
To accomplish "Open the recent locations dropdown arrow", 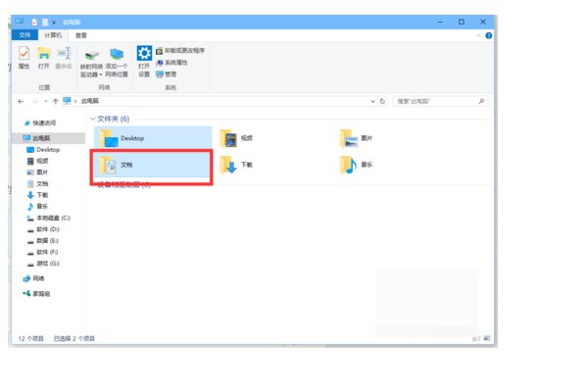I will [45, 101].
